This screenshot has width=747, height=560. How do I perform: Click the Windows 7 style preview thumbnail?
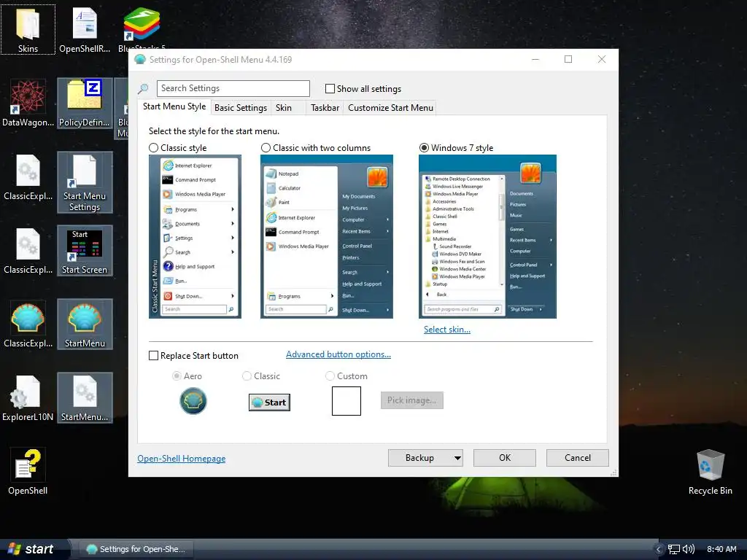(487, 237)
